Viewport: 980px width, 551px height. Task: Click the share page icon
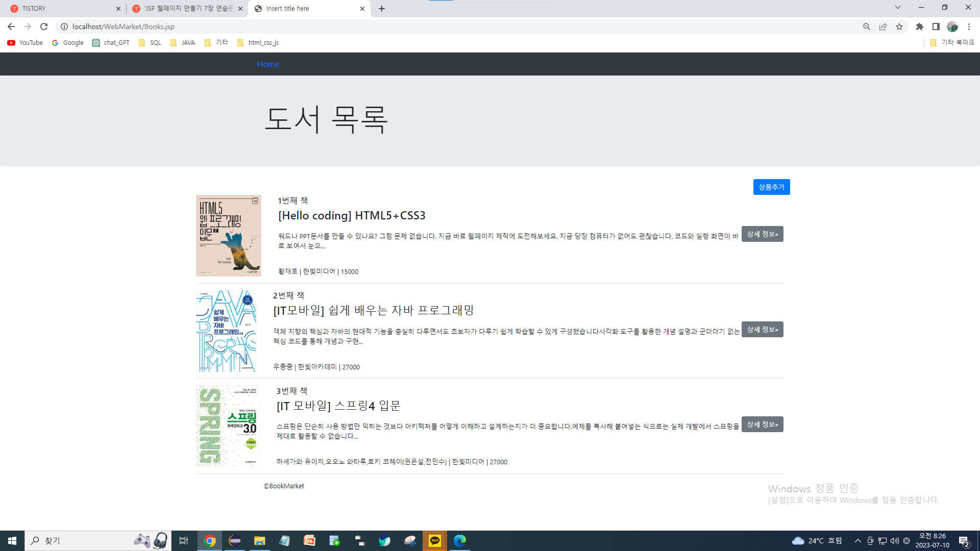(x=883, y=27)
